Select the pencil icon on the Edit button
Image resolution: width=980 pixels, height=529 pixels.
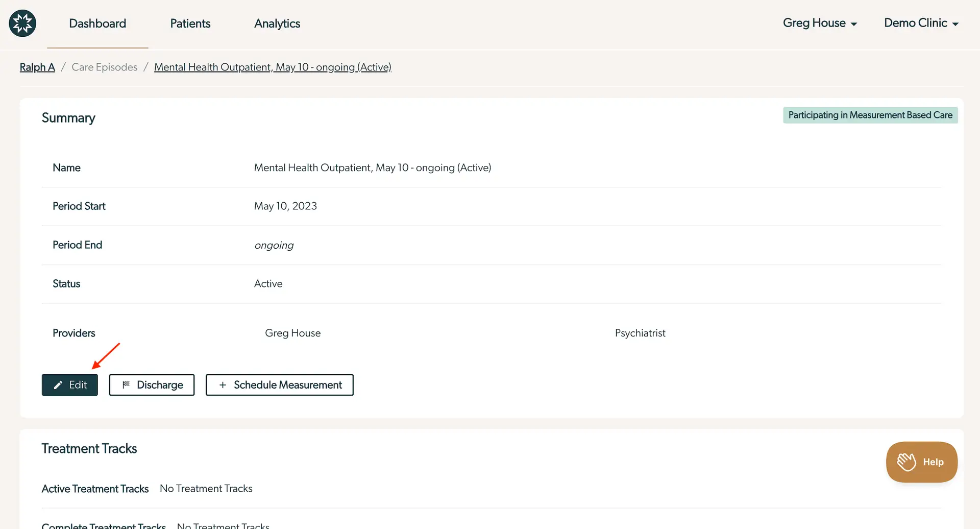point(58,385)
